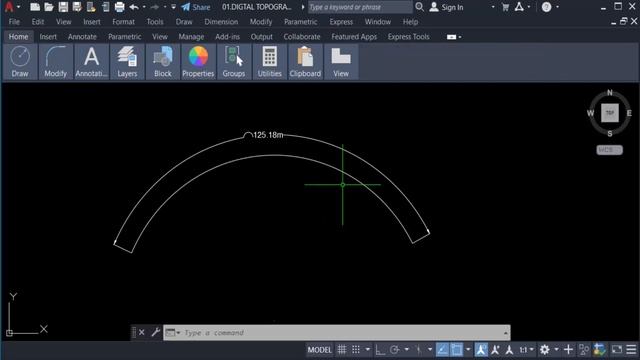Open Object Snap settings dropdown arrow
This screenshot has height=360, width=640.
pos(468,349)
